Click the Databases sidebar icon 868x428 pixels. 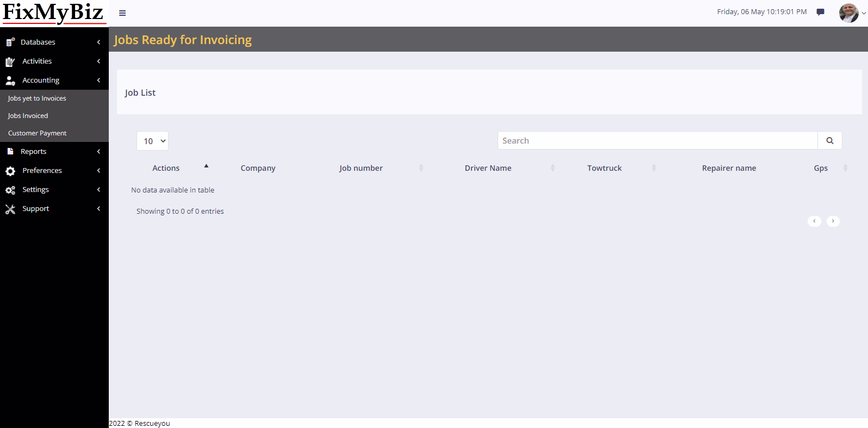(x=10, y=42)
